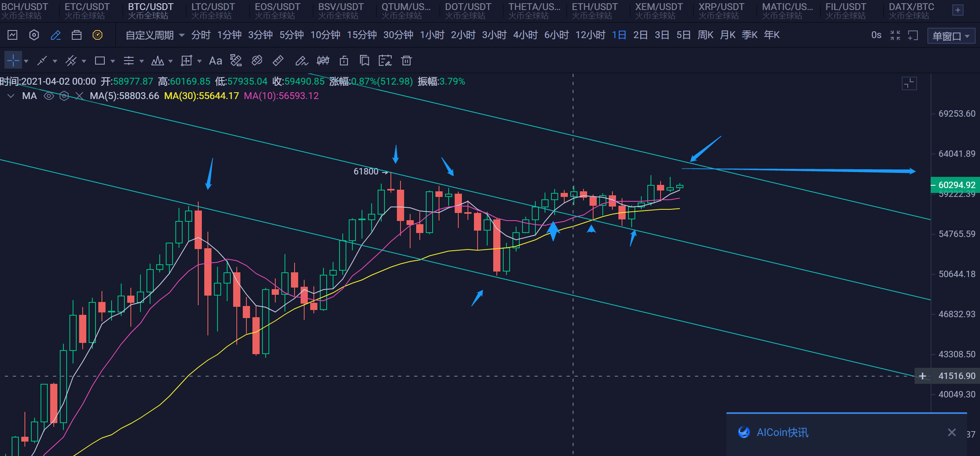Viewport: 980px width, 456px height.
Task: Open the 单窗口 window layout dropdown
Action: click(951, 36)
